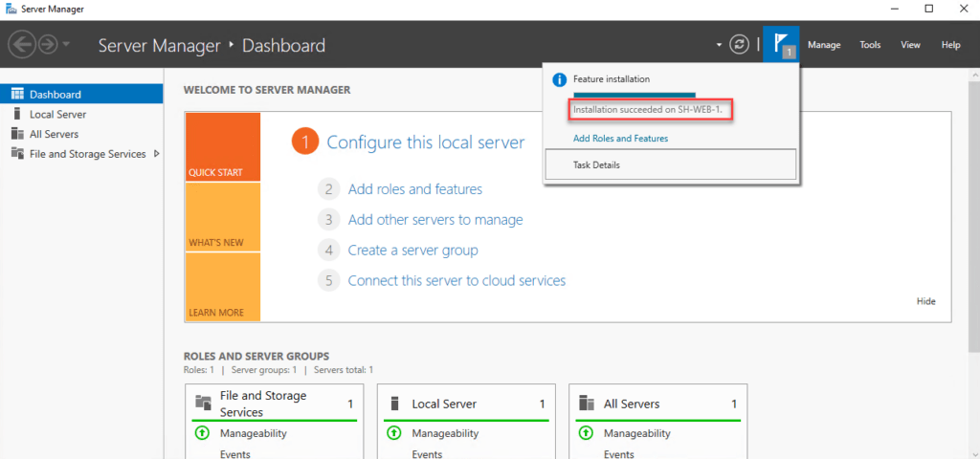Click green status icon in All Servers tile
The width and height of the screenshot is (980, 459).
pos(586,433)
